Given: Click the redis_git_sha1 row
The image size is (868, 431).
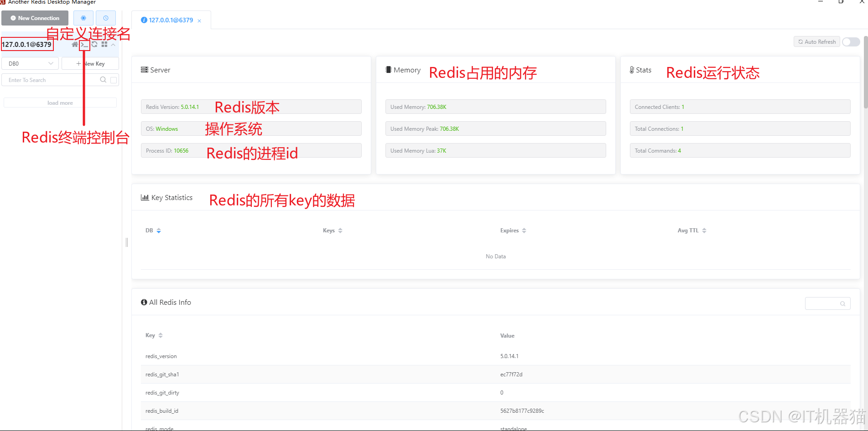Looking at the screenshot, I should tap(496, 375).
